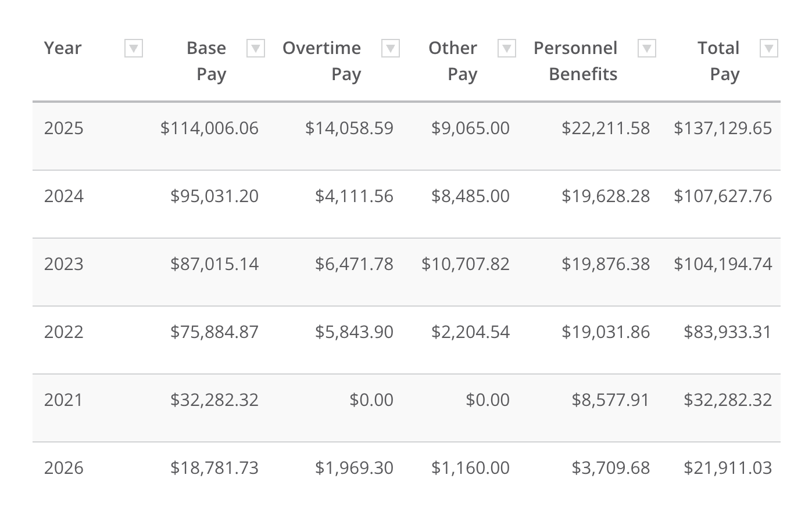Viewport: 812px width, 518px height.
Task: Click the 2024 year cell
Action: [64, 196]
